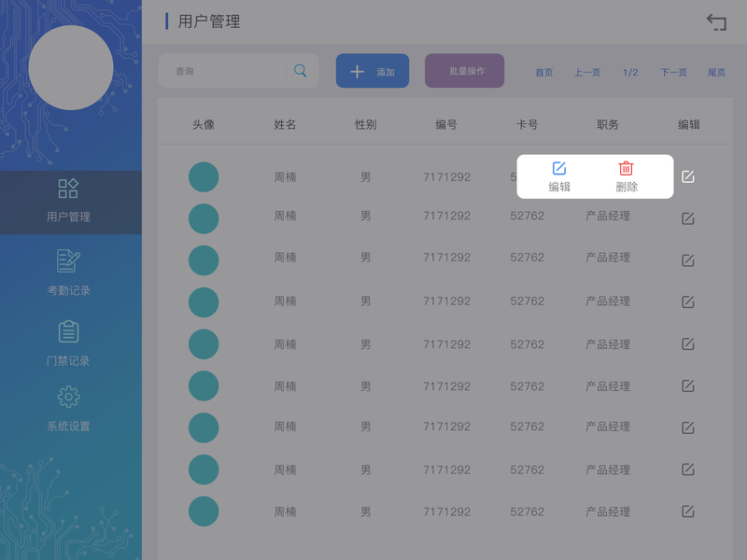Click 周楠 in the first row

pos(285,177)
